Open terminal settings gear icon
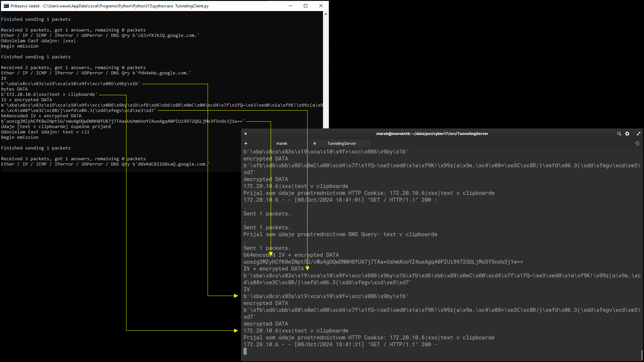644x362 pixels. pyautogui.click(x=627, y=134)
